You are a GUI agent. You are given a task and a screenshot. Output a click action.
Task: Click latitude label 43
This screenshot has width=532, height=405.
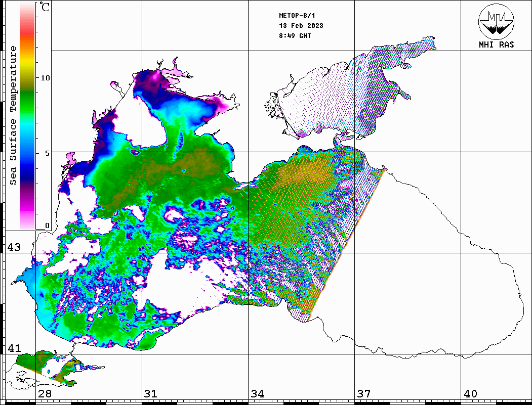pos(14,247)
